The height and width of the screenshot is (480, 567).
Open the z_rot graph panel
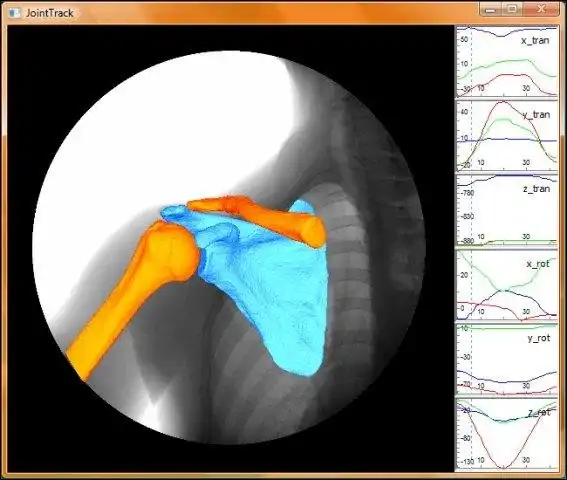(506, 434)
